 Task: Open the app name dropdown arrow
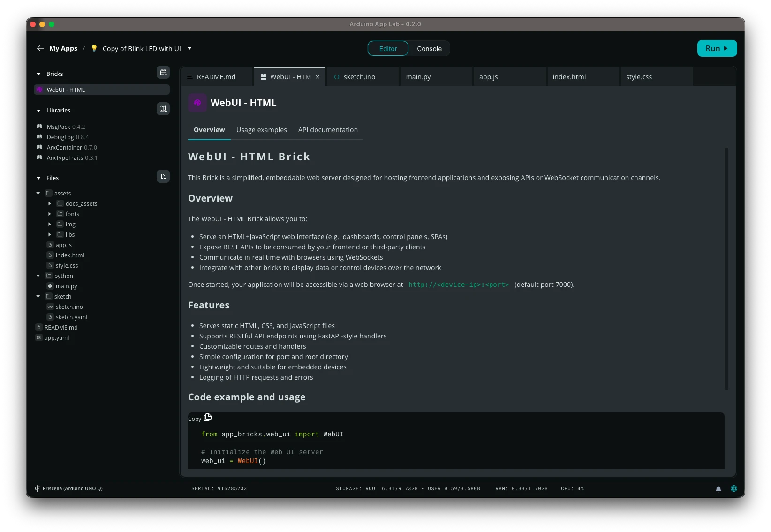(189, 48)
